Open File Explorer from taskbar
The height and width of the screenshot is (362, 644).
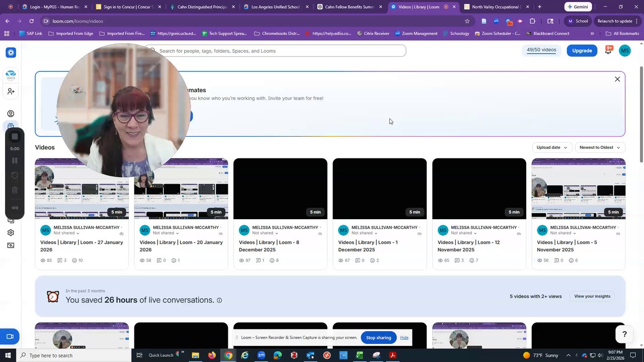coord(195,355)
